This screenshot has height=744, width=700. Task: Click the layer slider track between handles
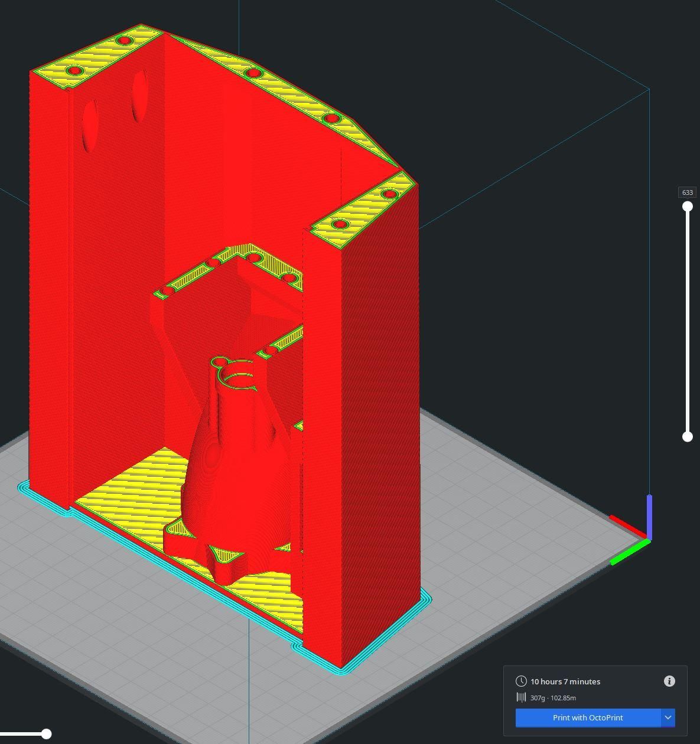[688, 321]
